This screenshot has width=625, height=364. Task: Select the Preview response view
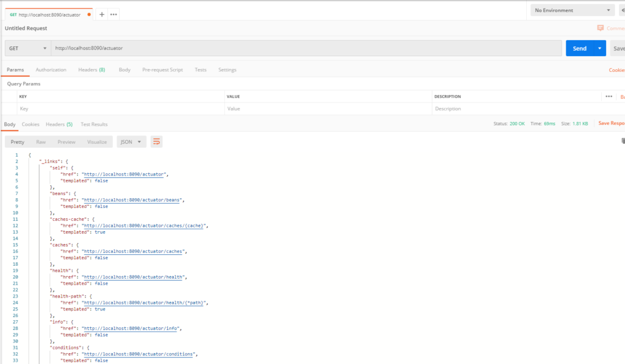pos(67,141)
